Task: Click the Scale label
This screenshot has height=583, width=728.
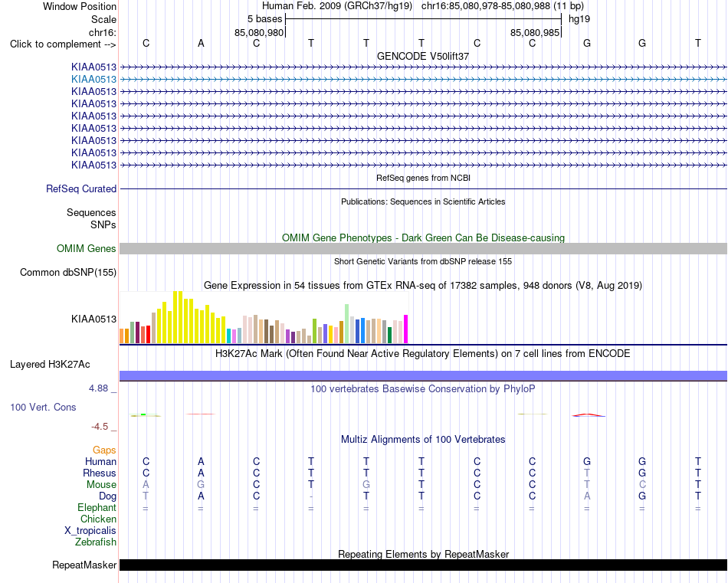Action: coord(103,19)
